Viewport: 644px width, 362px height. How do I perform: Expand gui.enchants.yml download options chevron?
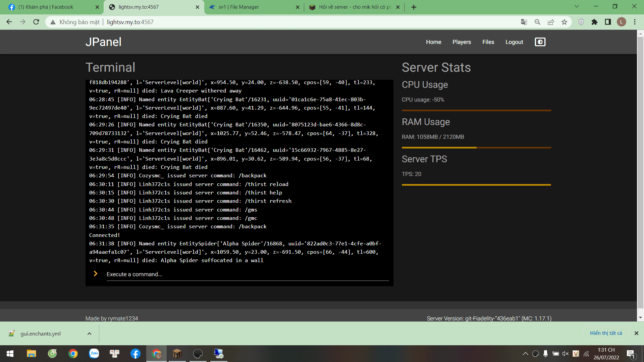tap(89, 334)
